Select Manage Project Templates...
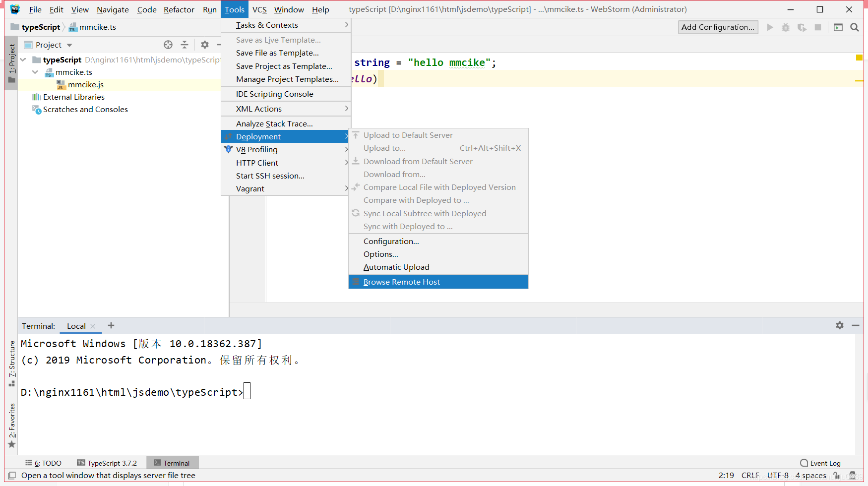 pyautogui.click(x=286, y=79)
